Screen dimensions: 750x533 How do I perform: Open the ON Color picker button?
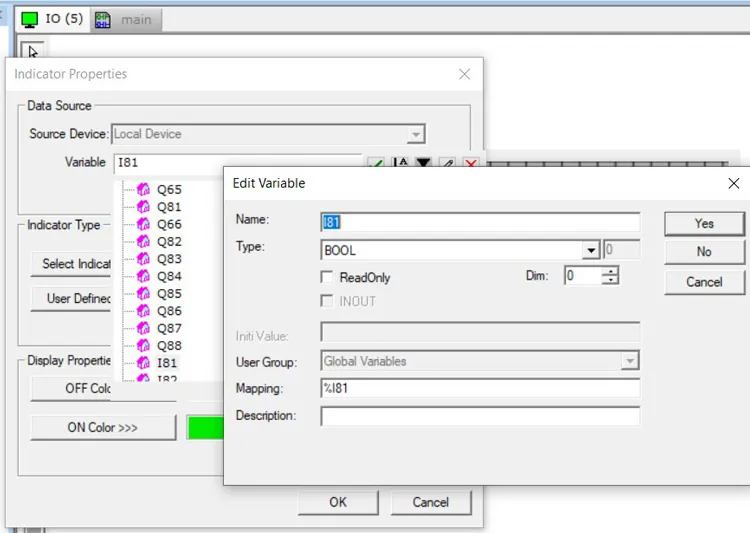(x=103, y=427)
